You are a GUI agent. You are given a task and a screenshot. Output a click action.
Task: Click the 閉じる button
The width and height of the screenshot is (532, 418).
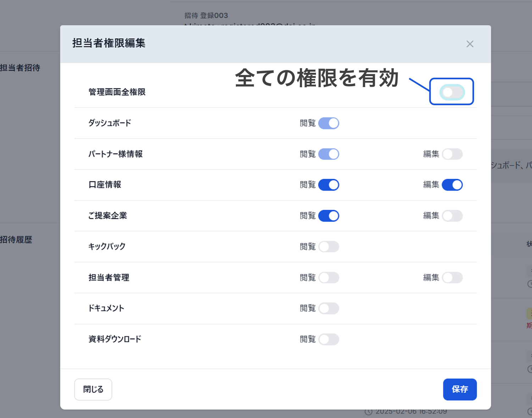[93, 389]
